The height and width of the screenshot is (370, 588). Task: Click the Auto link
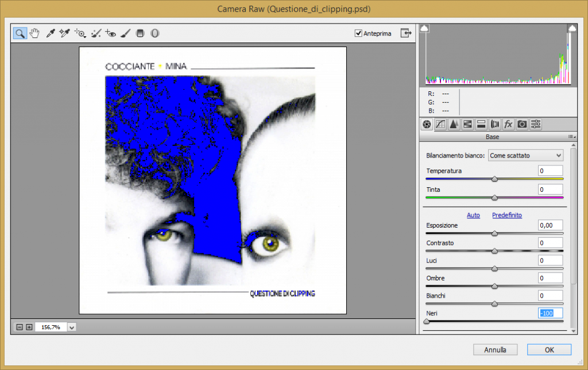coord(473,215)
